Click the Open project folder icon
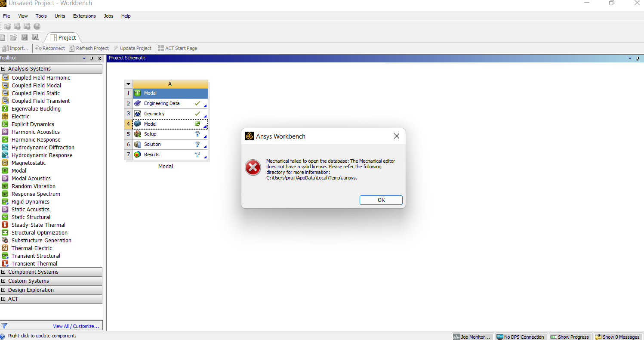Screen dimensions: 644x340 click(13, 37)
